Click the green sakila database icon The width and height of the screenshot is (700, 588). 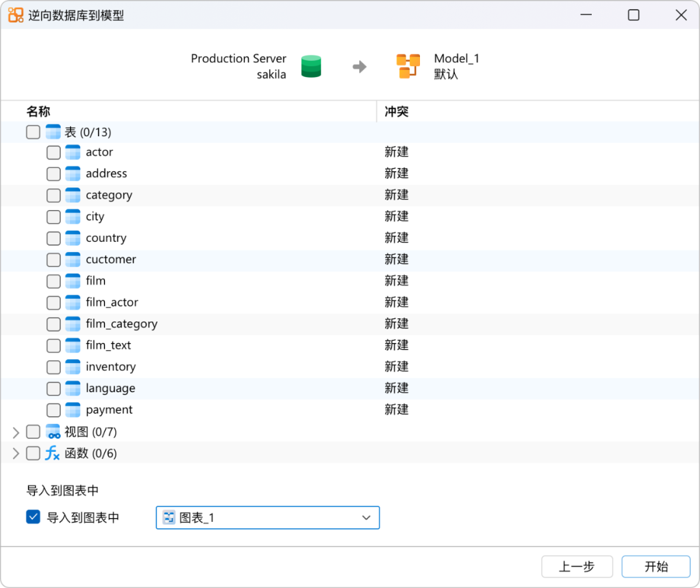[310, 65]
